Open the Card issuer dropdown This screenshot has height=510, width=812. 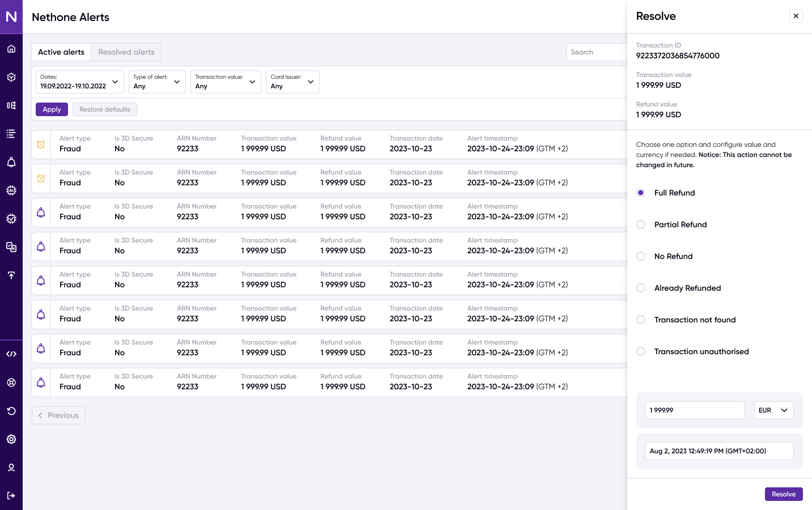pyautogui.click(x=292, y=82)
